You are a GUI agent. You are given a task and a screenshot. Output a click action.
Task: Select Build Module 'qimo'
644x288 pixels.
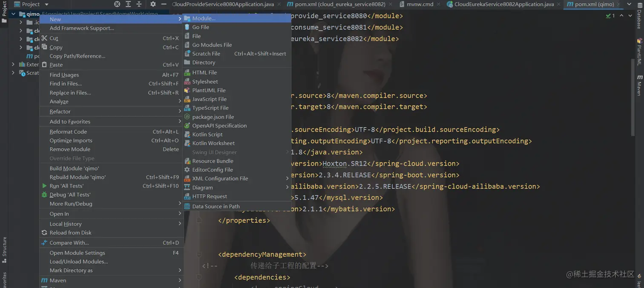pyautogui.click(x=112, y=169)
